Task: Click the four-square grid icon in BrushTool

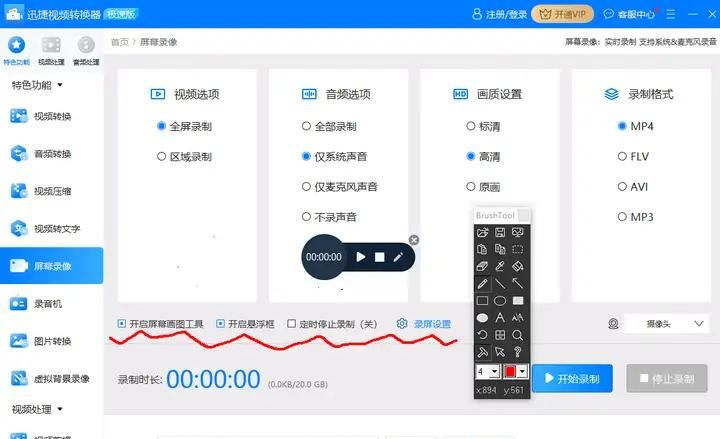Action: coord(500,335)
